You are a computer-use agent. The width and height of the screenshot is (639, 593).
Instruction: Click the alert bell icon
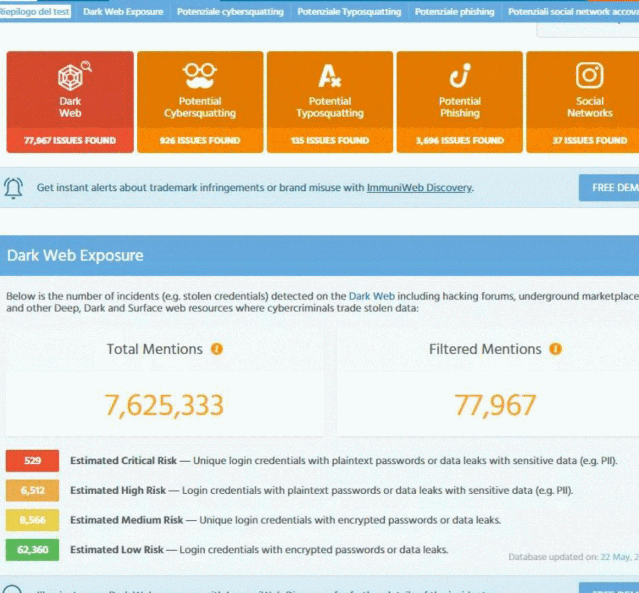coord(14,187)
